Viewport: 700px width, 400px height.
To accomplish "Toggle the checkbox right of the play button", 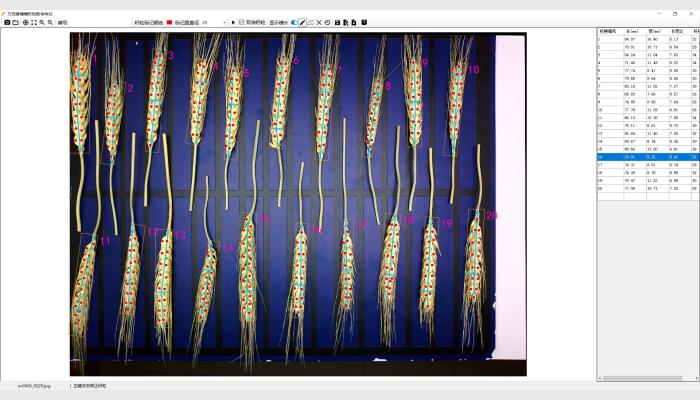I will pyautogui.click(x=241, y=22).
